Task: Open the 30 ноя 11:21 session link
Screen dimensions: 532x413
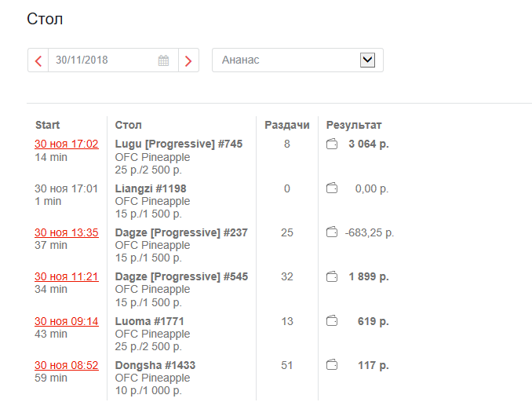Action: (x=67, y=276)
